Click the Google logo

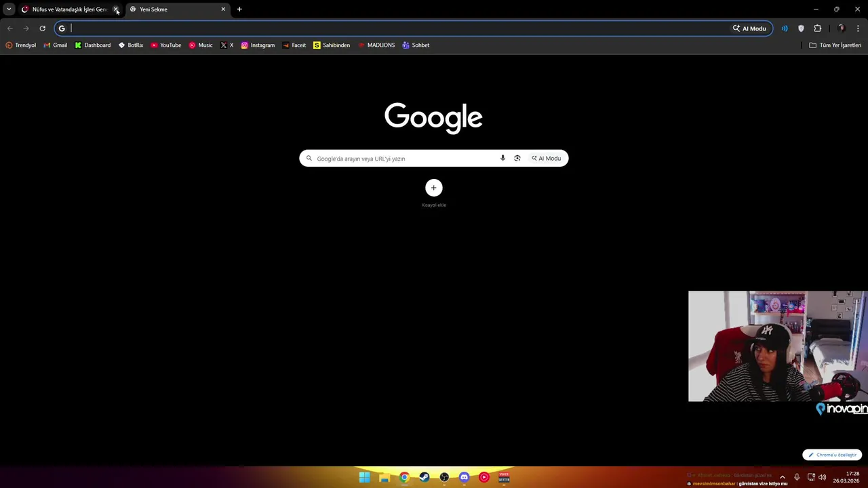(x=433, y=117)
